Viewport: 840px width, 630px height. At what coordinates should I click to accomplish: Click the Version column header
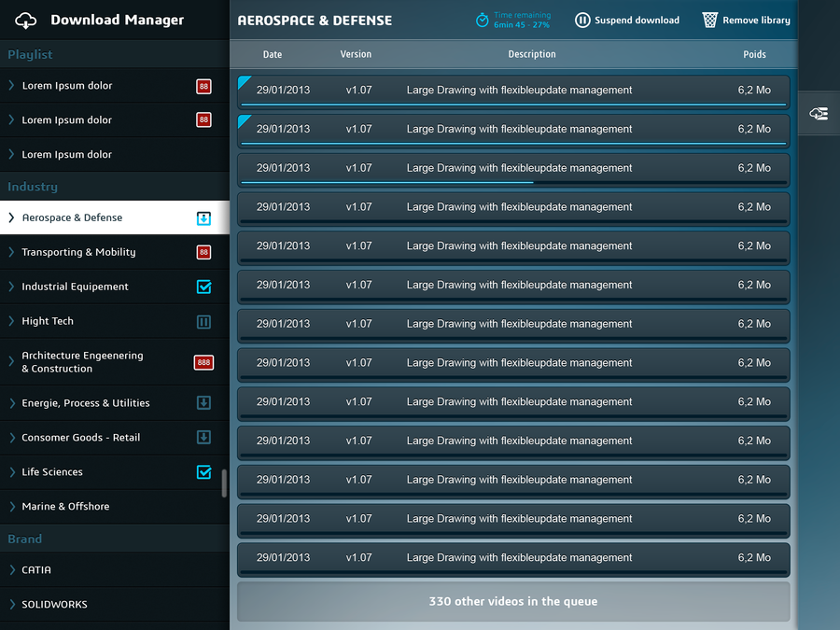(356, 54)
